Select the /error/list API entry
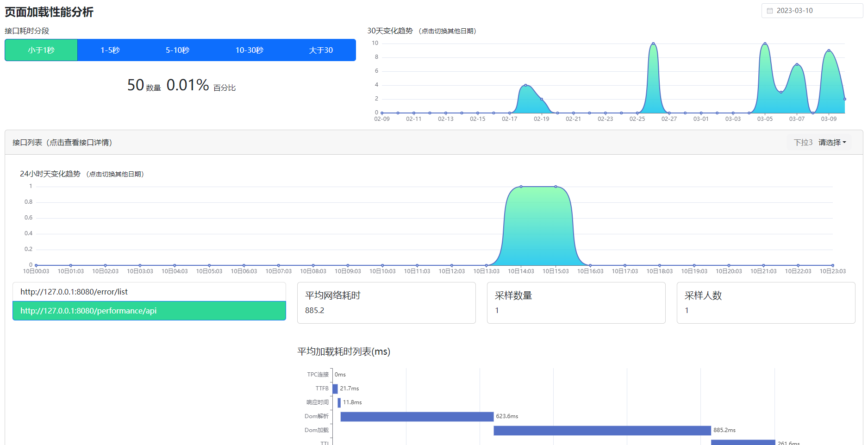Image resolution: width=868 pixels, height=445 pixels. [149, 292]
